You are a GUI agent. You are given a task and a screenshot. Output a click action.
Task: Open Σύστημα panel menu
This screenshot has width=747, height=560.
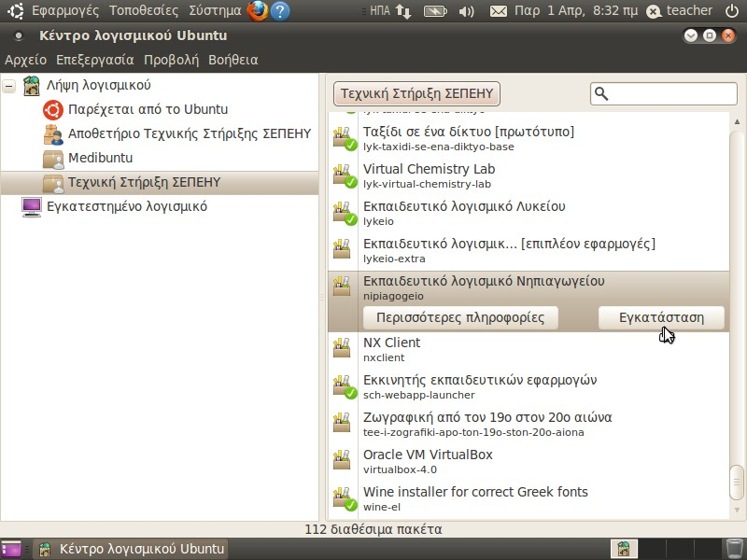215,10
